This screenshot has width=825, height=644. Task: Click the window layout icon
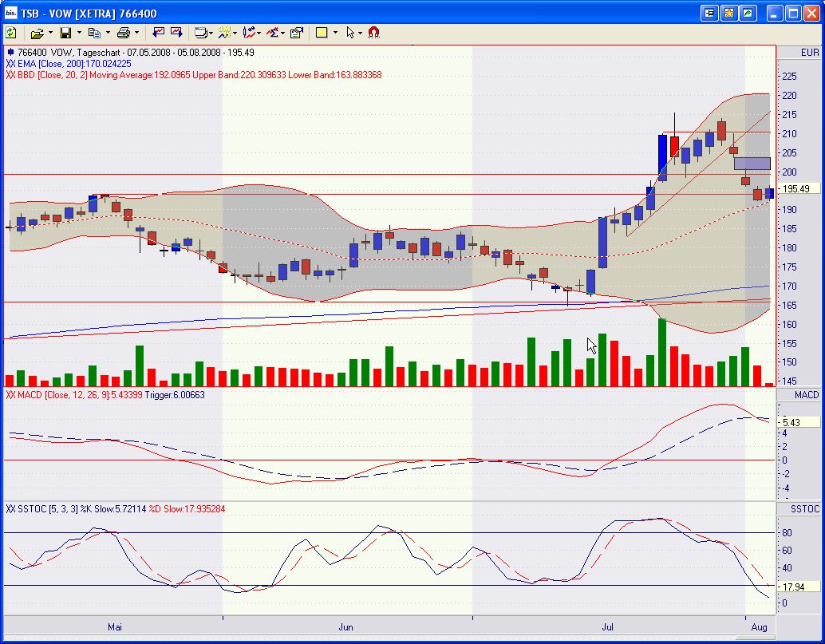[x=200, y=34]
